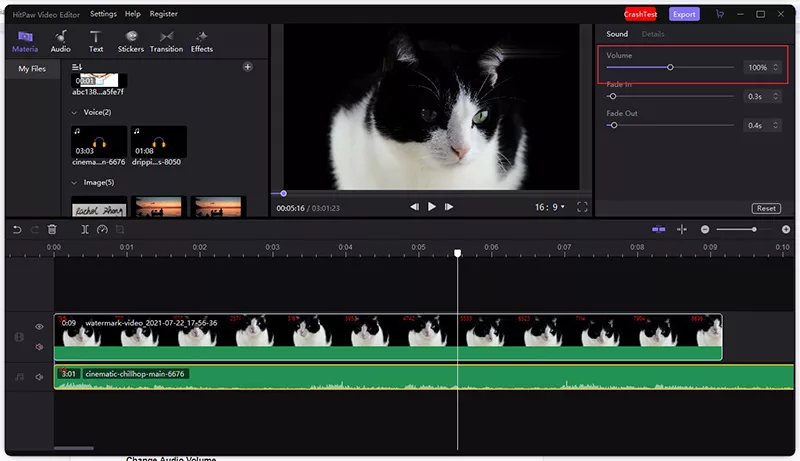Image resolution: width=800 pixels, height=461 pixels.
Task: Click the timeline zoom in plus icon
Action: pos(786,229)
